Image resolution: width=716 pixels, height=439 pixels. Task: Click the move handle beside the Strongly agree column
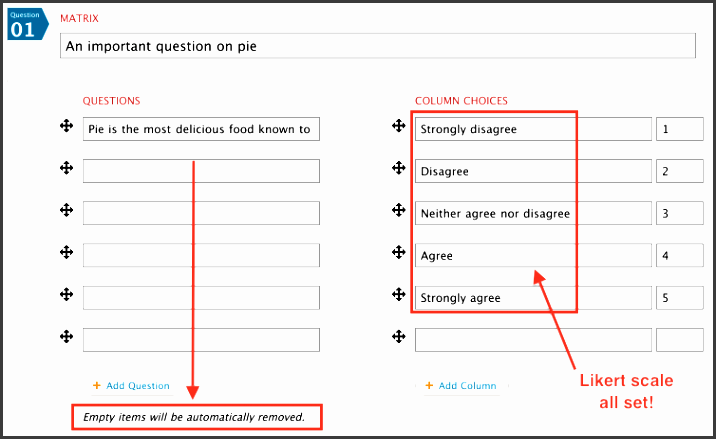click(x=400, y=294)
